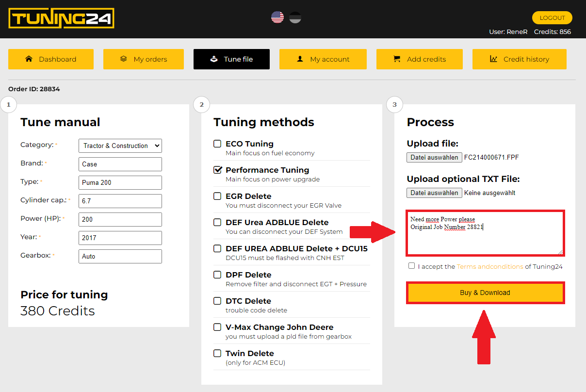586x392 pixels.
Task: Click the Tune file upload icon
Action: tap(214, 59)
